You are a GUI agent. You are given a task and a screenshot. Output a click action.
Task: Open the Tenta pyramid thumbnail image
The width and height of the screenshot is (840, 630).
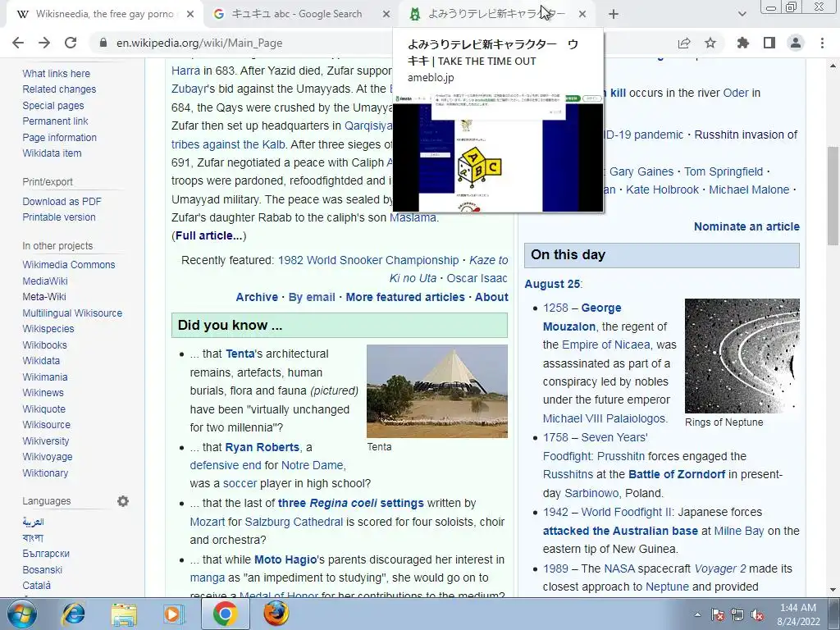pos(437,391)
